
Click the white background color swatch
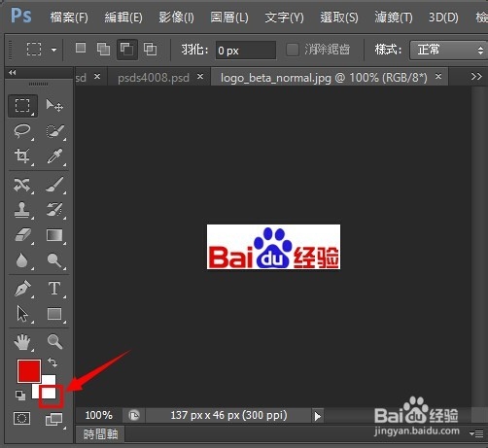49,393
